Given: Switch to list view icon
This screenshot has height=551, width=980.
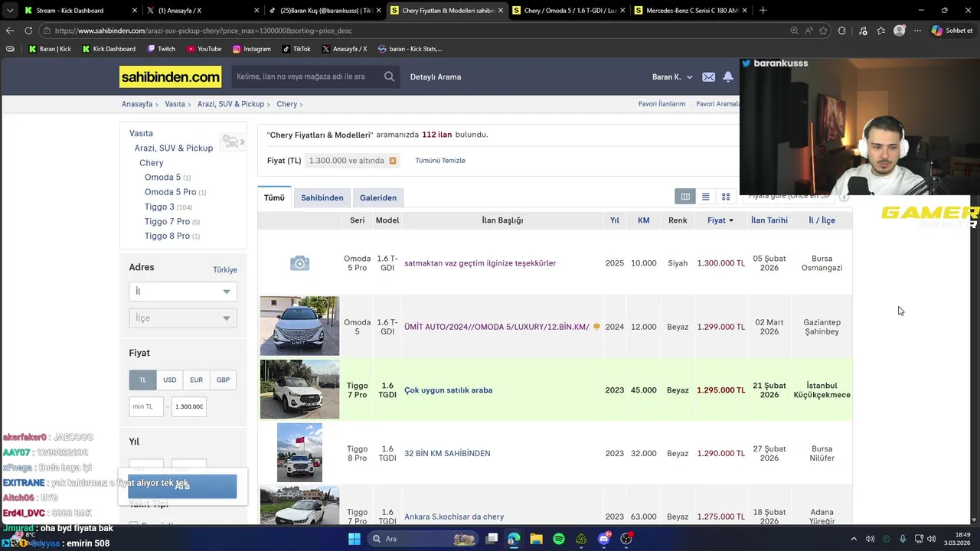Looking at the screenshot, I should pyautogui.click(x=706, y=197).
